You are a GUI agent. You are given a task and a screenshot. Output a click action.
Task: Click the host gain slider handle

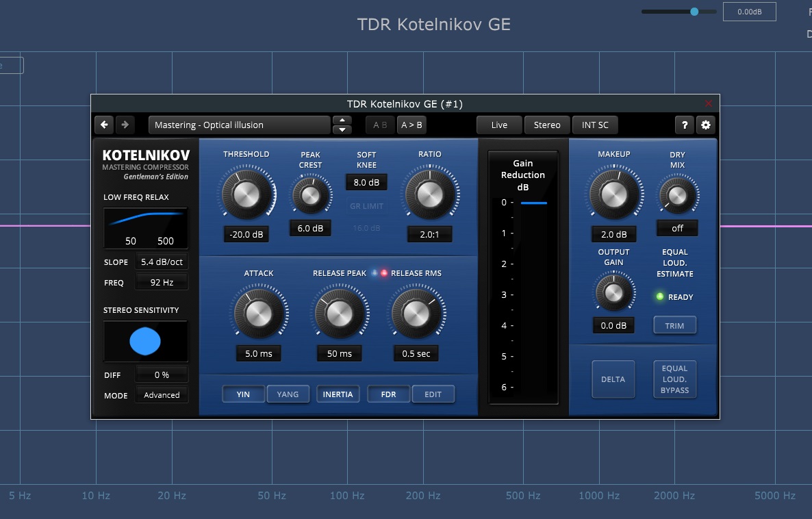(x=694, y=12)
